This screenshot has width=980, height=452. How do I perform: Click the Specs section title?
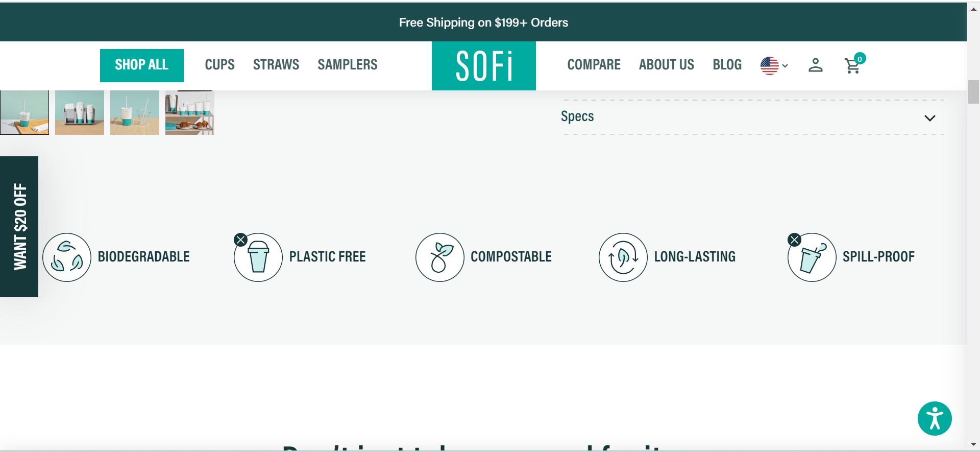click(x=577, y=116)
